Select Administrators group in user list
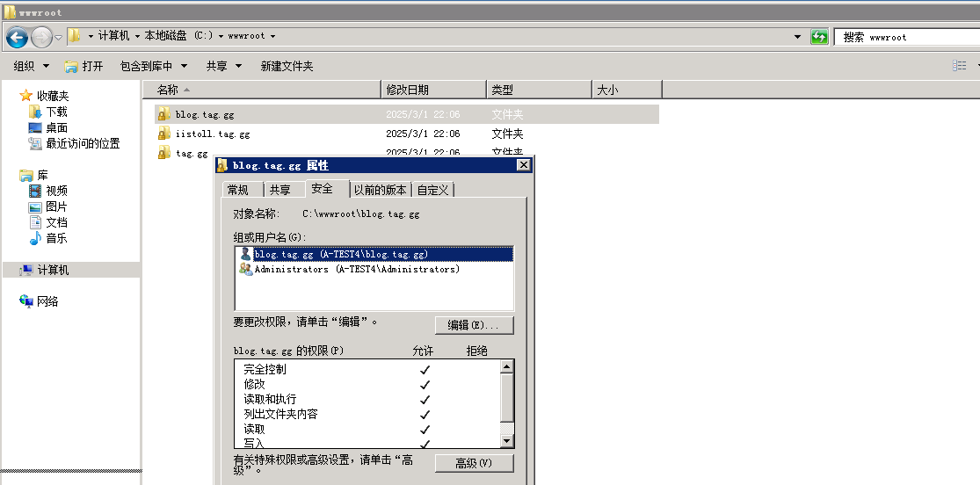Viewport: 980px width, 485px height. 356,270
